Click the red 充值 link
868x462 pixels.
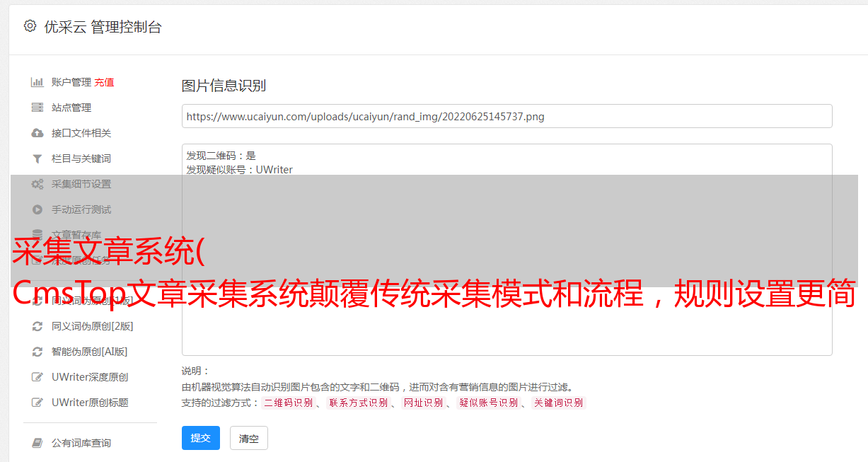tap(104, 82)
